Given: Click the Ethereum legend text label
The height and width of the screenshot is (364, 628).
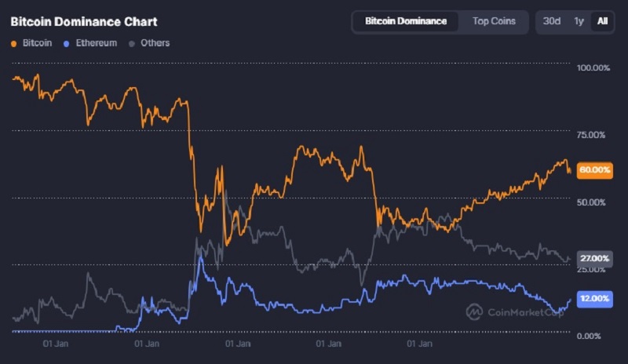Looking at the screenshot, I should click(x=94, y=43).
